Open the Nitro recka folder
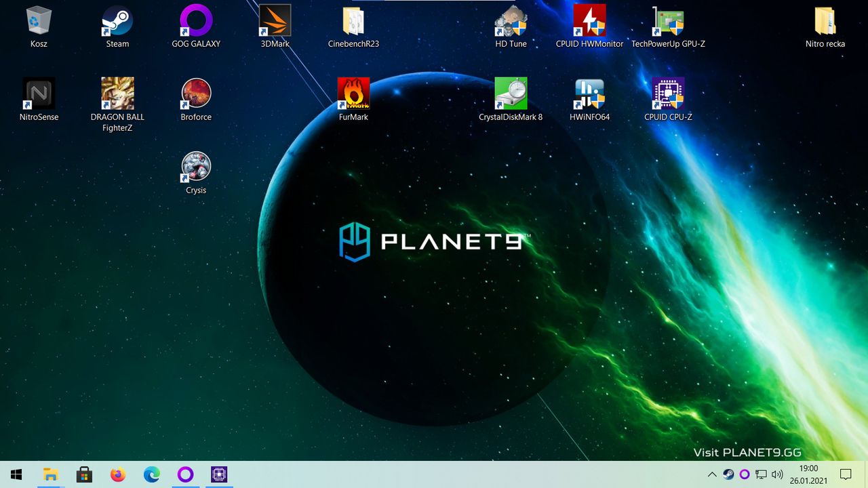Viewport: 868px width, 488px height. tap(825, 27)
